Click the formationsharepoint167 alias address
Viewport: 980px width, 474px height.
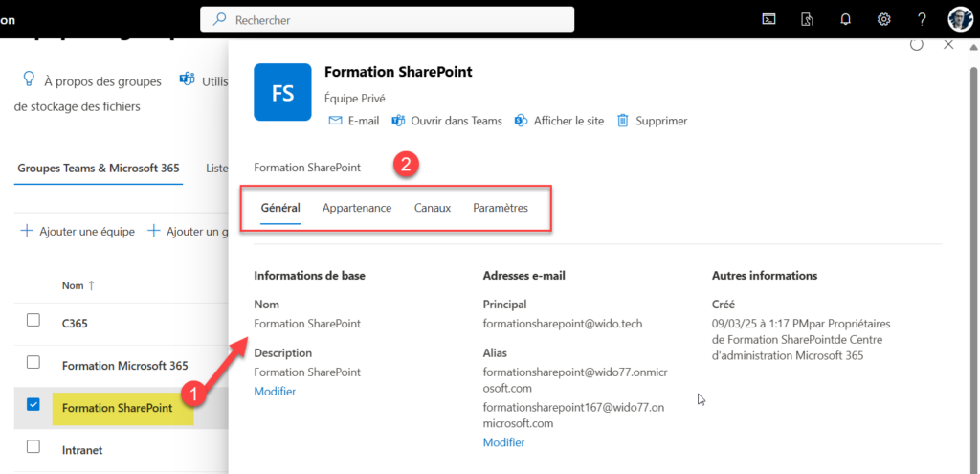573,416
